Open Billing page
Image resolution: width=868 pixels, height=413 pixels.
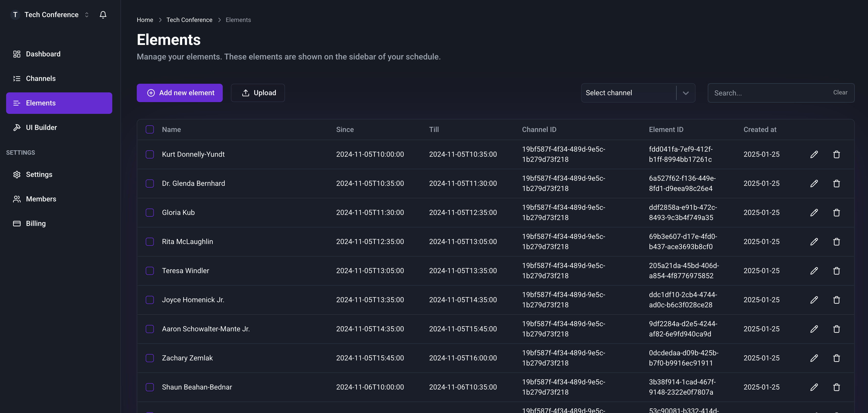point(59,224)
